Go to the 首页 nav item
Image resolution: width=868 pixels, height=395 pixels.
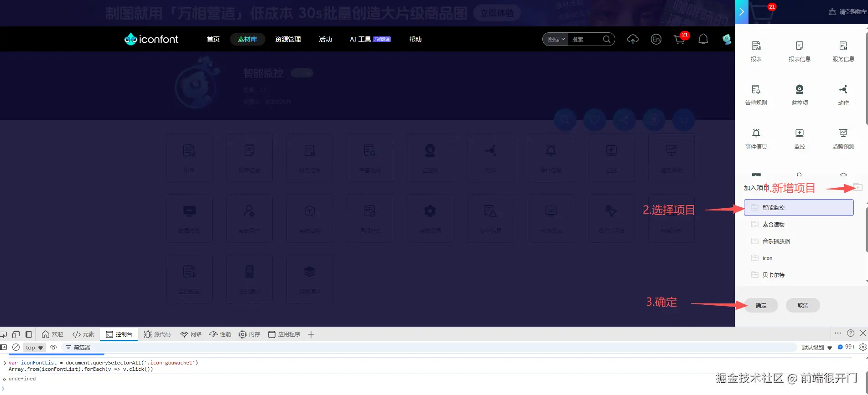(x=213, y=39)
